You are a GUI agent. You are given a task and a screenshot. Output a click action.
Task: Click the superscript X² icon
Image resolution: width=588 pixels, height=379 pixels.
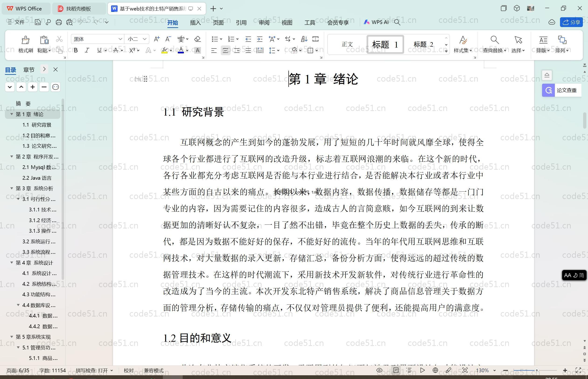[x=132, y=50]
